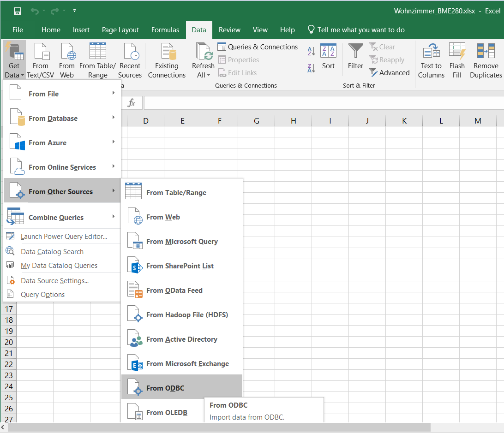This screenshot has width=504, height=433.
Task: Choose From SharePoint List
Action: pos(182,266)
